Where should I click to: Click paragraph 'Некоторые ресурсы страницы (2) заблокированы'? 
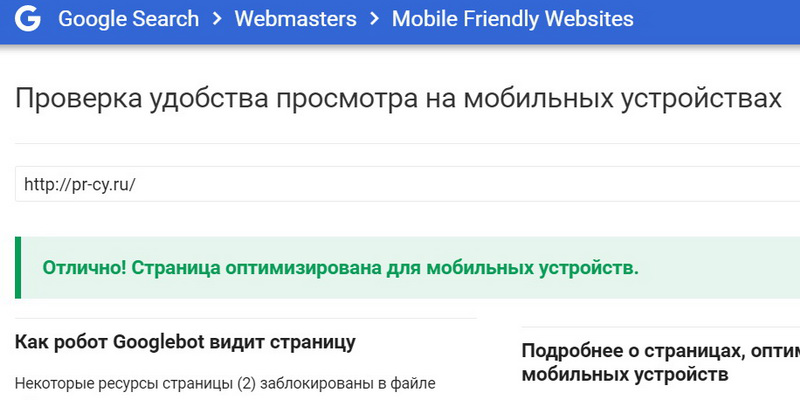tap(224, 383)
